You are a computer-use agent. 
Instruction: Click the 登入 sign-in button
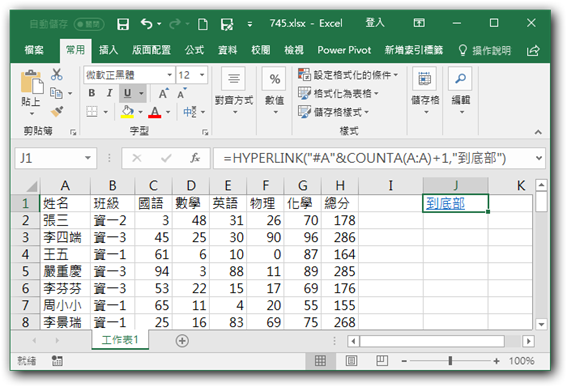click(x=375, y=24)
